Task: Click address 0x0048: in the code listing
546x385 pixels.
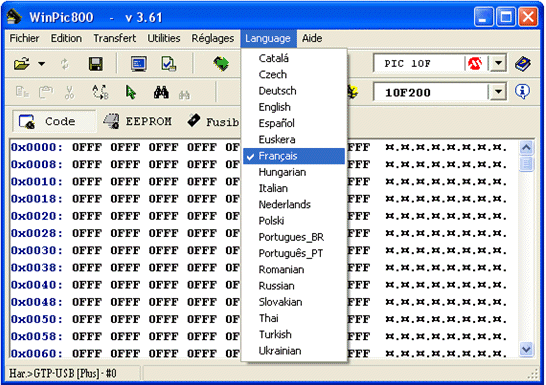Action: 37,302
